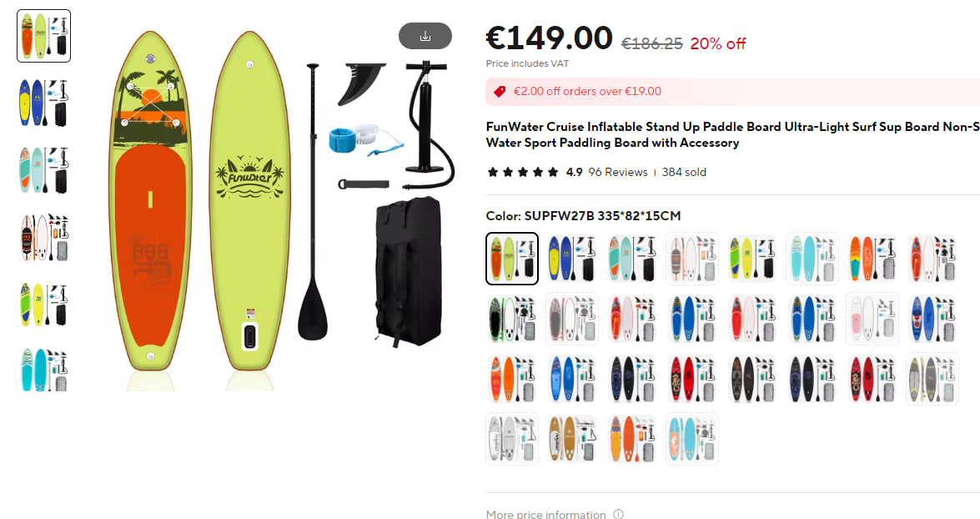Open the 96 Reviews link

click(617, 172)
